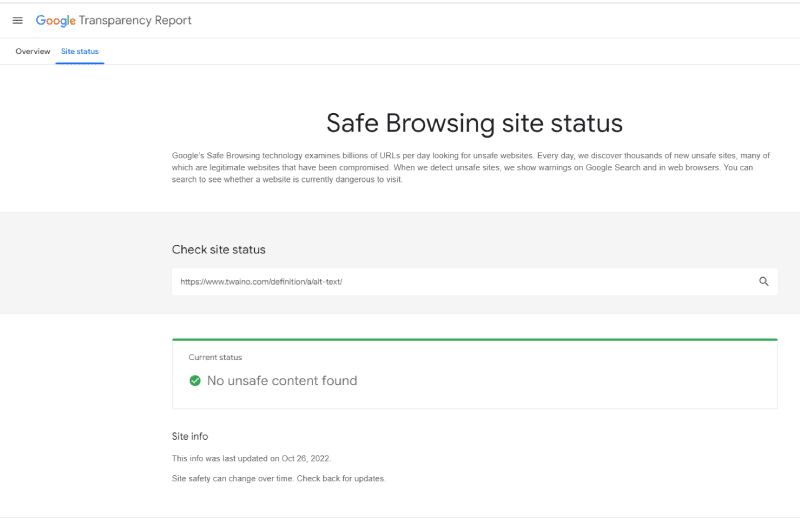This screenshot has height=530, width=800.
Task: Click the Safe Browsing description paragraph
Action: [471, 167]
